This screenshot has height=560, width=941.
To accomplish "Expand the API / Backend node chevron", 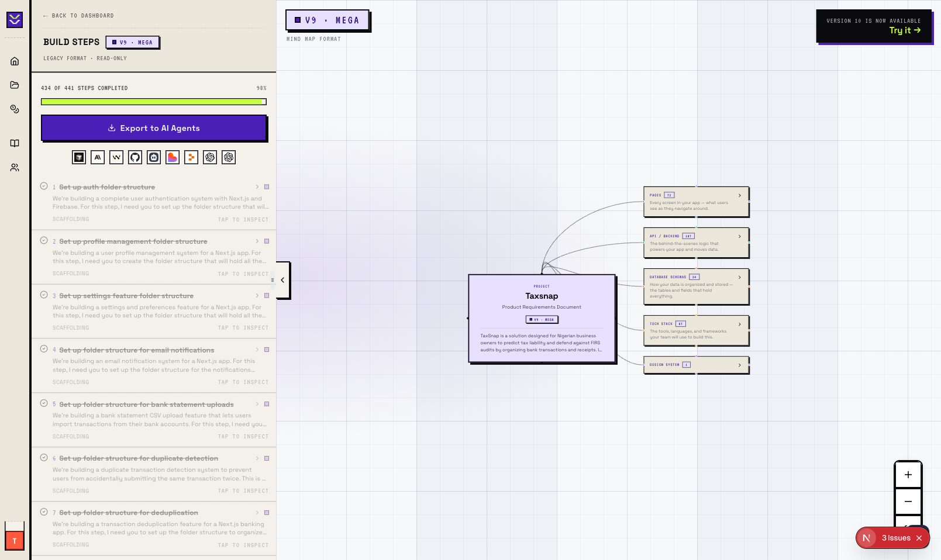I will pyautogui.click(x=740, y=236).
